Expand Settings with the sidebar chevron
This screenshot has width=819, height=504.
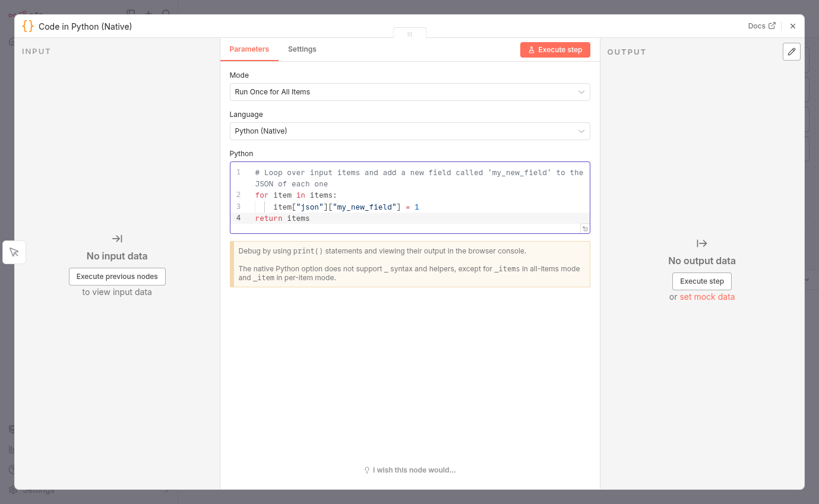167,489
